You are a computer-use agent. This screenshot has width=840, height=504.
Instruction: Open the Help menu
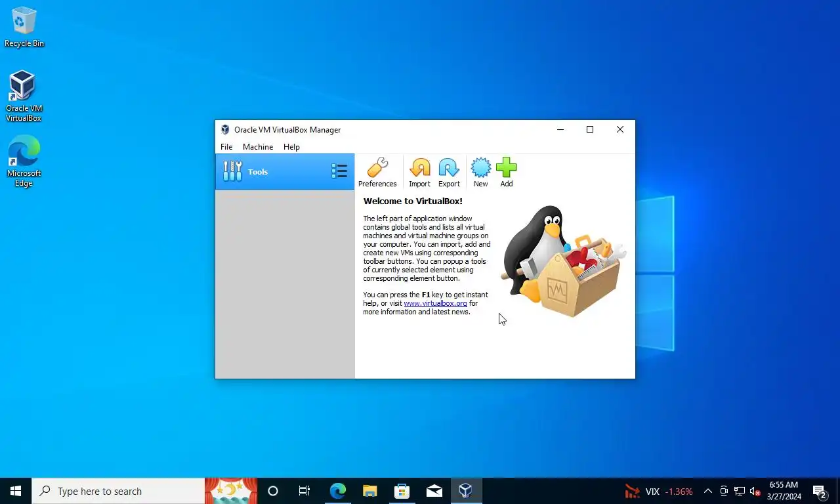pyautogui.click(x=291, y=147)
